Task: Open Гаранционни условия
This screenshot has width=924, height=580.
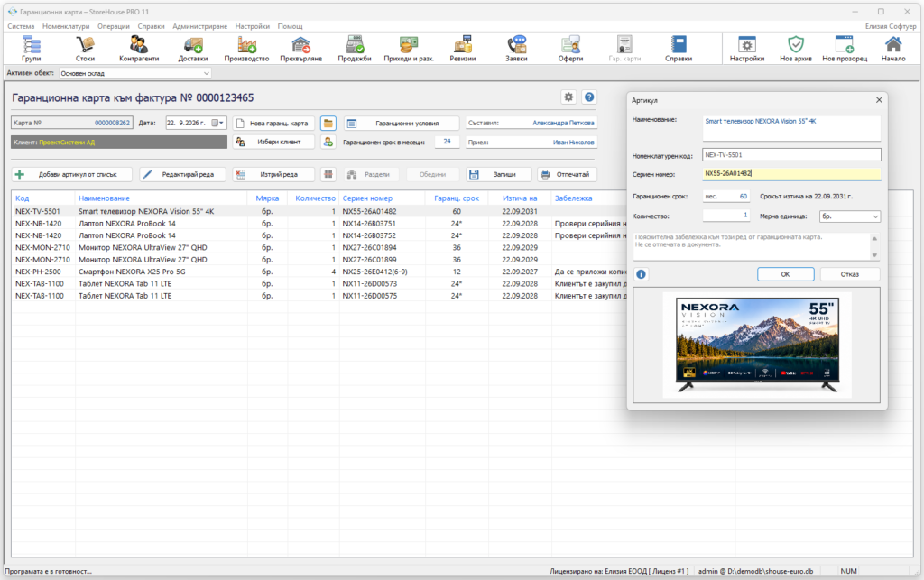Action: click(x=402, y=123)
